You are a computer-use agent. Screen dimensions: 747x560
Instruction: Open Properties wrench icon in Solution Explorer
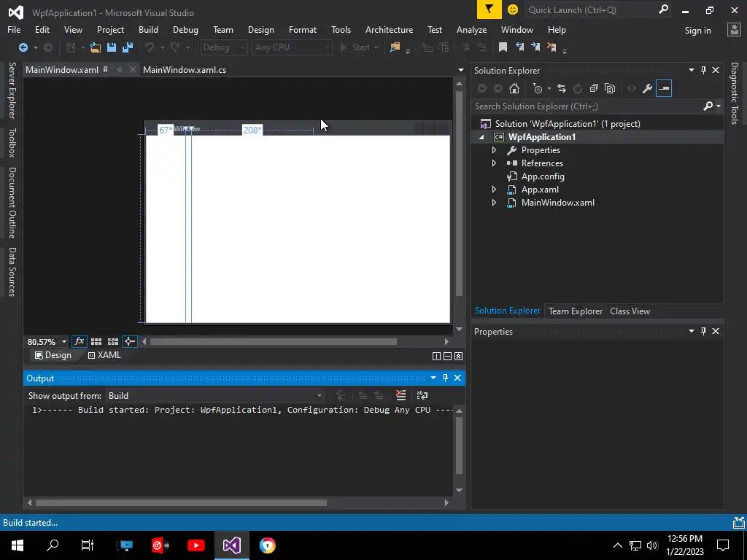click(647, 88)
